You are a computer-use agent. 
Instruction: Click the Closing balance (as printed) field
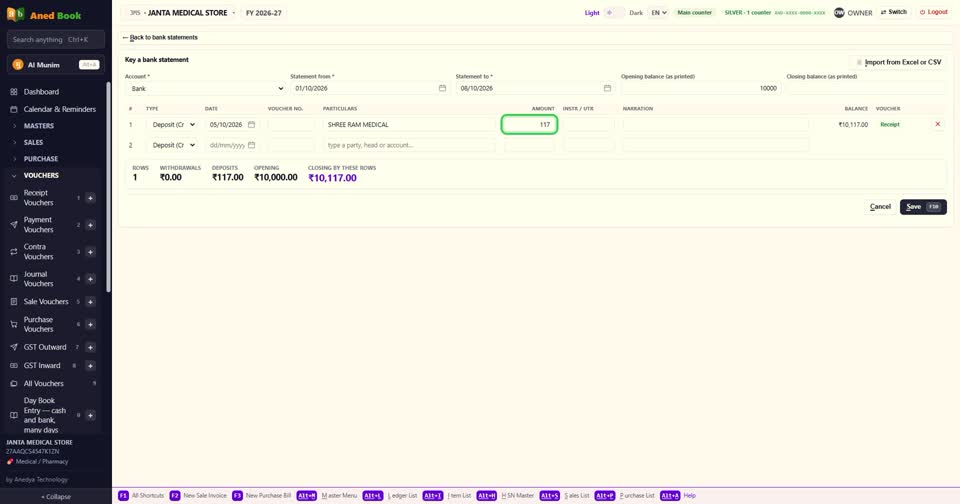point(866,88)
